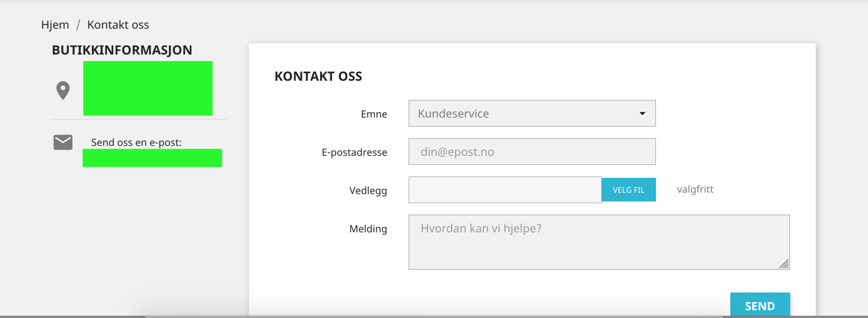Click the envelope mail icon
This screenshot has width=868, height=318.
pyautogui.click(x=63, y=142)
